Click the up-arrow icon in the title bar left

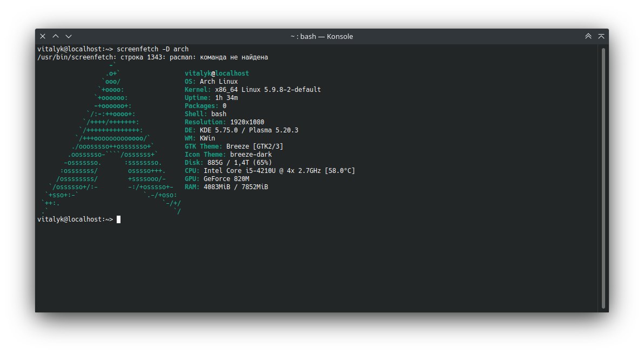(x=56, y=37)
